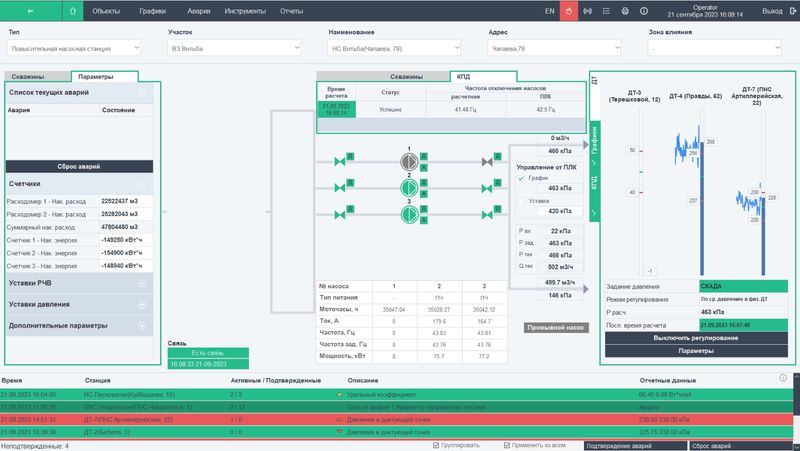The image size is (800, 451).
Task: Click the signal broadcast icon
Action: click(587, 11)
